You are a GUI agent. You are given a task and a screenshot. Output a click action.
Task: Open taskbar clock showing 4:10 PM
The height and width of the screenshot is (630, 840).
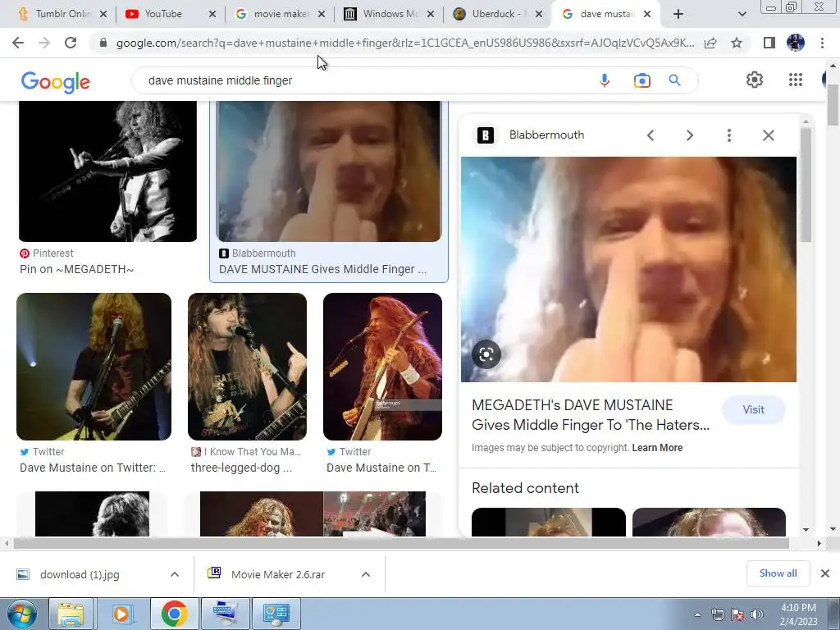pos(798,614)
